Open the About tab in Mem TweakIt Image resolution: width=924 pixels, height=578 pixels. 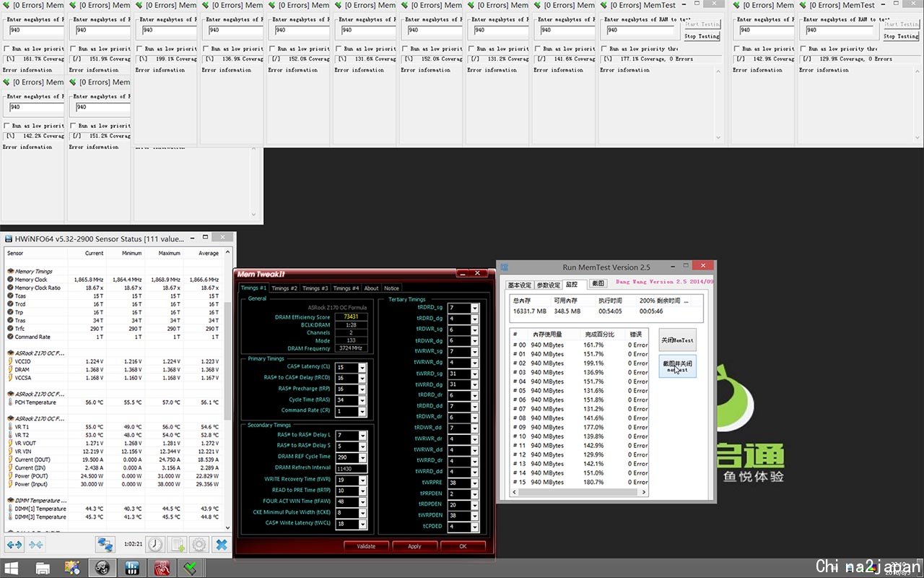click(x=371, y=288)
